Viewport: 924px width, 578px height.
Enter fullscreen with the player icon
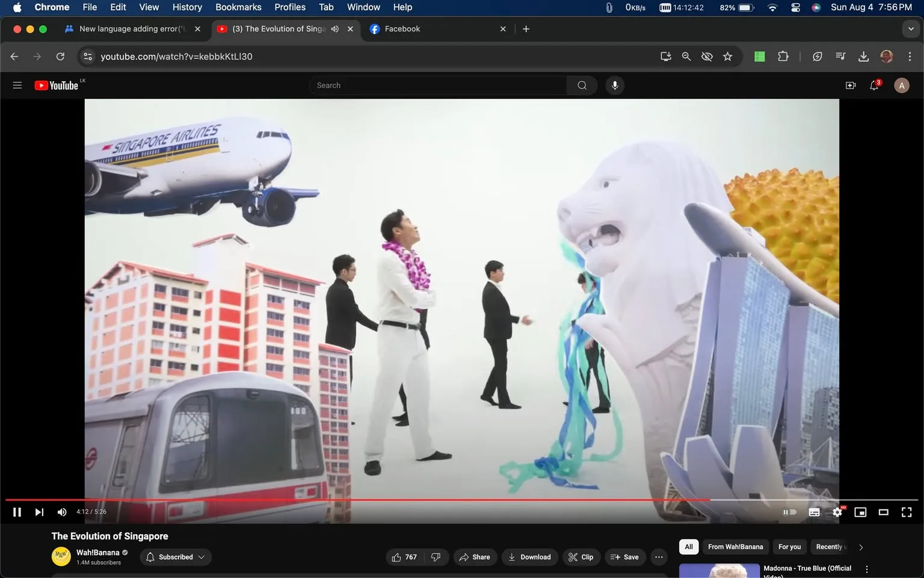click(x=906, y=512)
